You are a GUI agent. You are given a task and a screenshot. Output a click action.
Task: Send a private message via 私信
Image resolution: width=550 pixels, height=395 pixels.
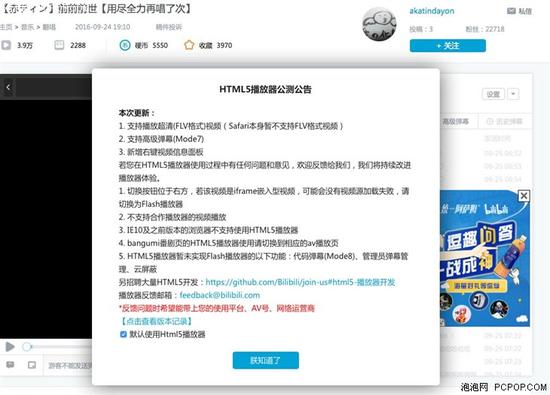click(519, 11)
